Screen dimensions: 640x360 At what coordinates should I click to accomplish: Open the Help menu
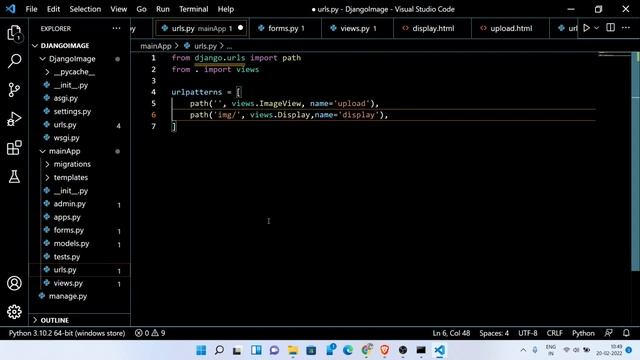[x=226, y=9]
